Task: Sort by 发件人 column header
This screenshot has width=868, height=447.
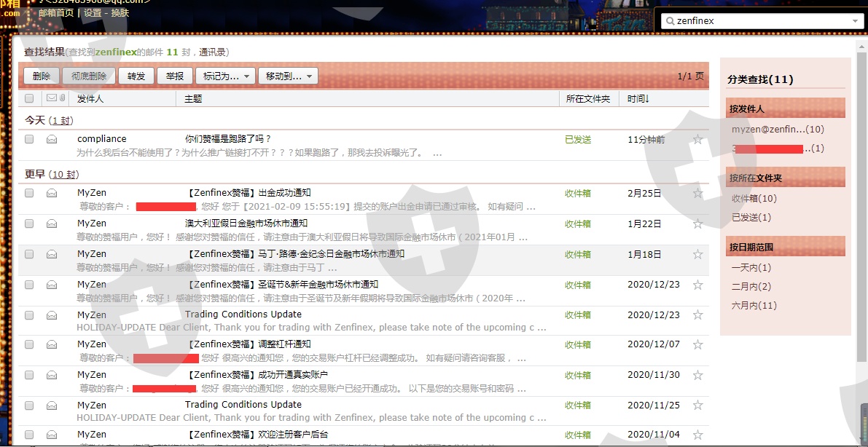Action: [90, 98]
